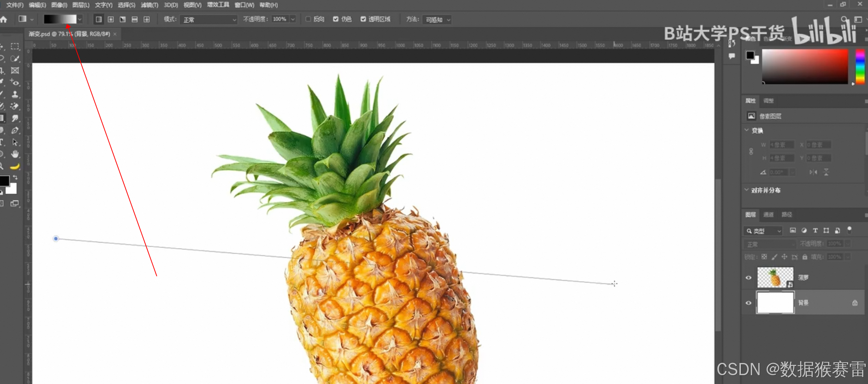Image resolution: width=868 pixels, height=384 pixels.
Task: Open the layer blend mode 正常 dropdown
Action: (770, 244)
